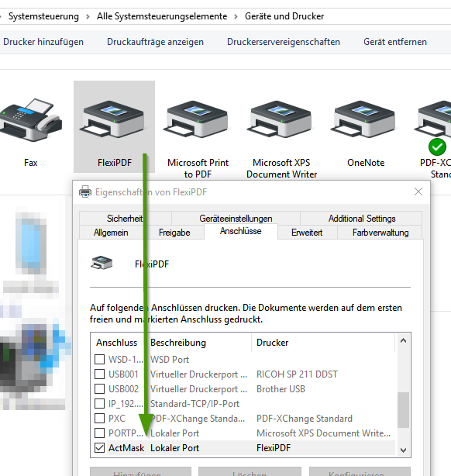Viewport: 451px width, 476px height.
Task: Check the PORTP local port checkbox
Action: (x=99, y=433)
